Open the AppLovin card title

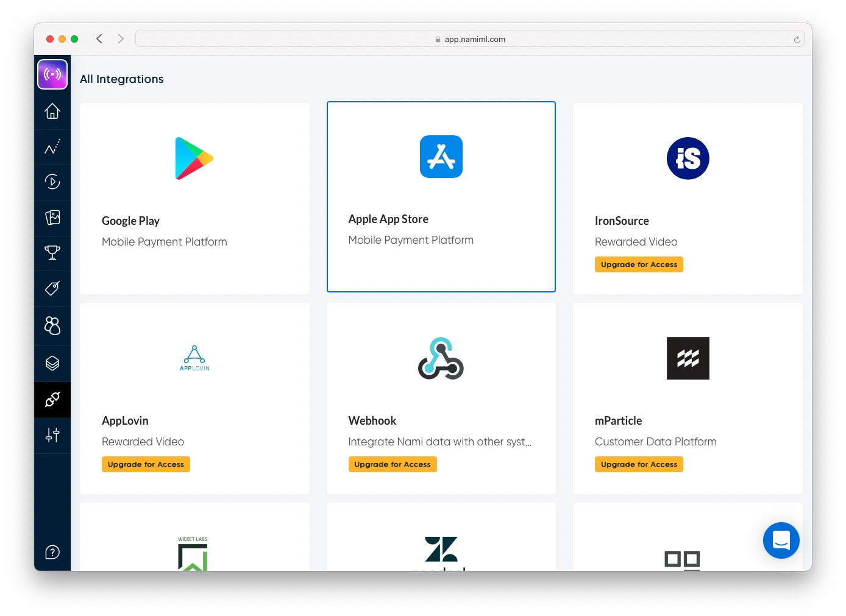coord(125,420)
